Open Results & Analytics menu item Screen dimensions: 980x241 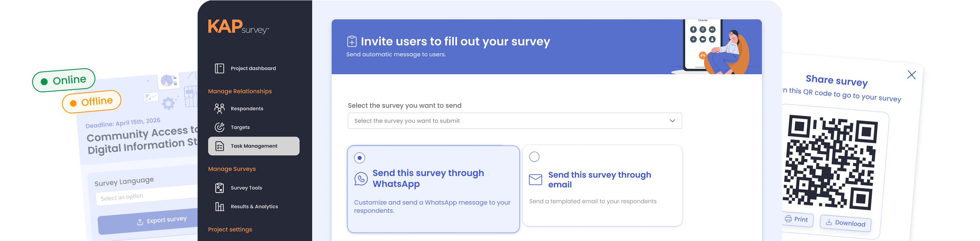254,207
